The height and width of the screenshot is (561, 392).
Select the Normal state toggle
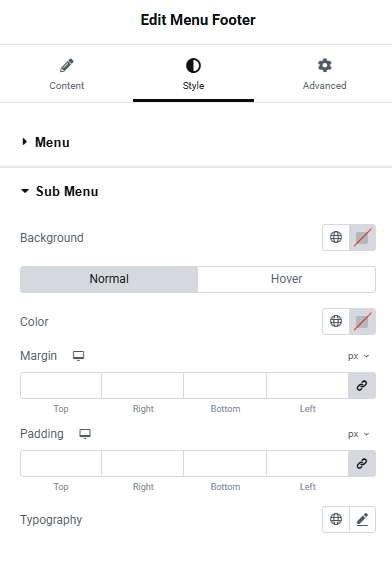coord(109,279)
